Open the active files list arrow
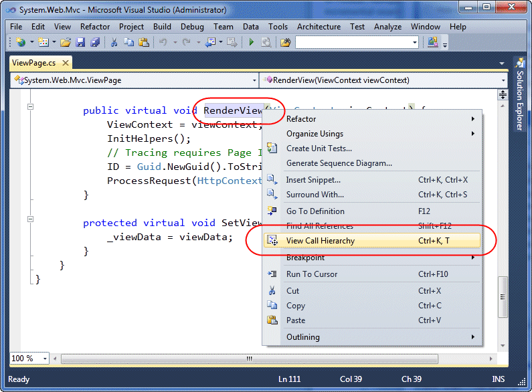 tap(501, 63)
